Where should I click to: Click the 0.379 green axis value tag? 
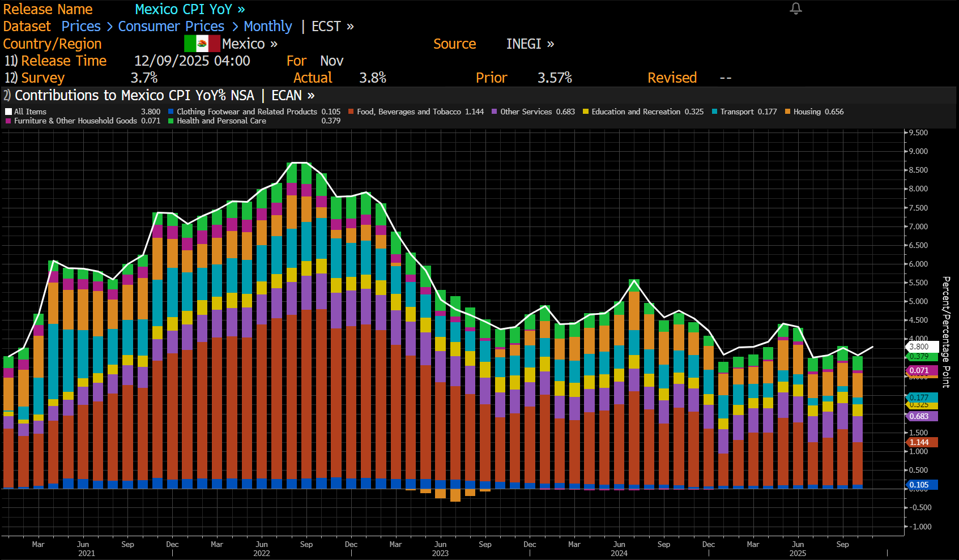pos(921,357)
